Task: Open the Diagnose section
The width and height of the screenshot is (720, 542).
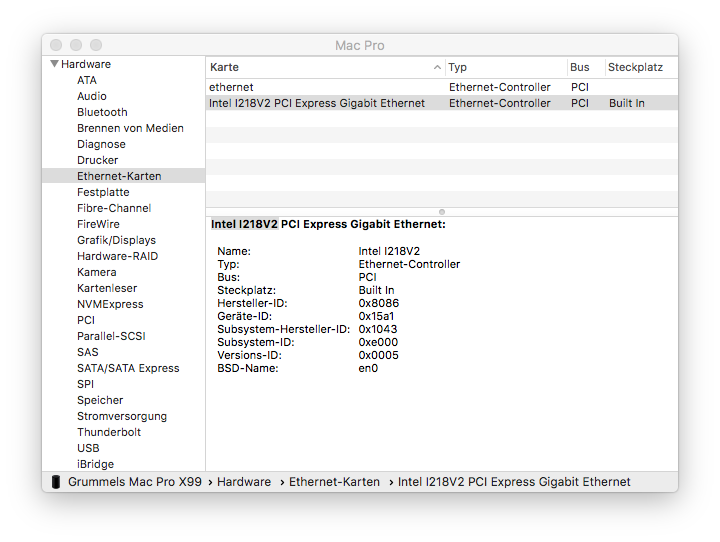Action: coord(101,144)
